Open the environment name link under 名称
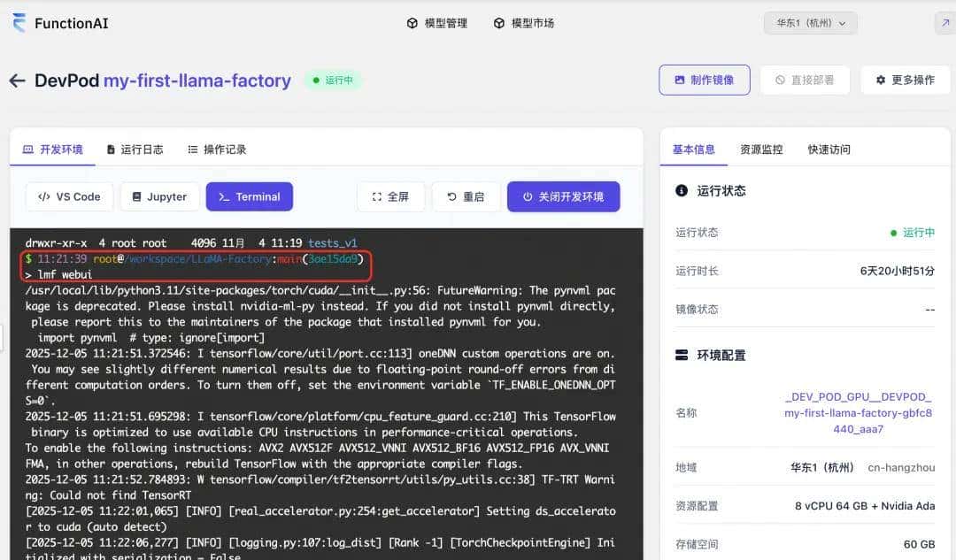This screenshot has width=956, height=560. (857, 414)
